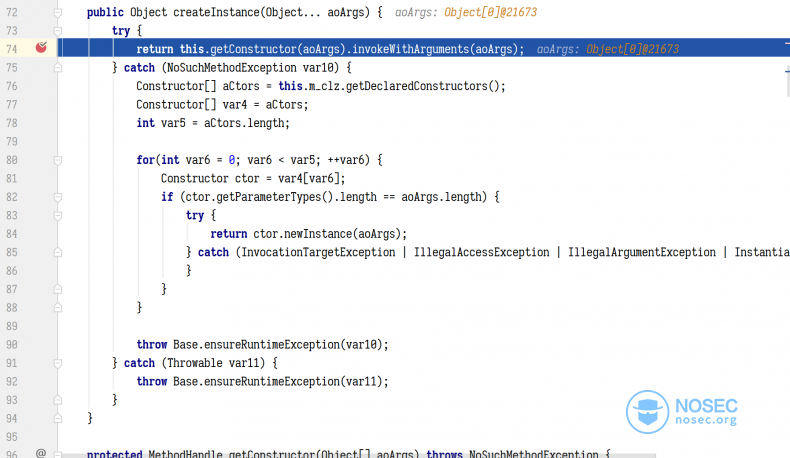Click ++var6 in the for loop header

click(x=346, y=160)
